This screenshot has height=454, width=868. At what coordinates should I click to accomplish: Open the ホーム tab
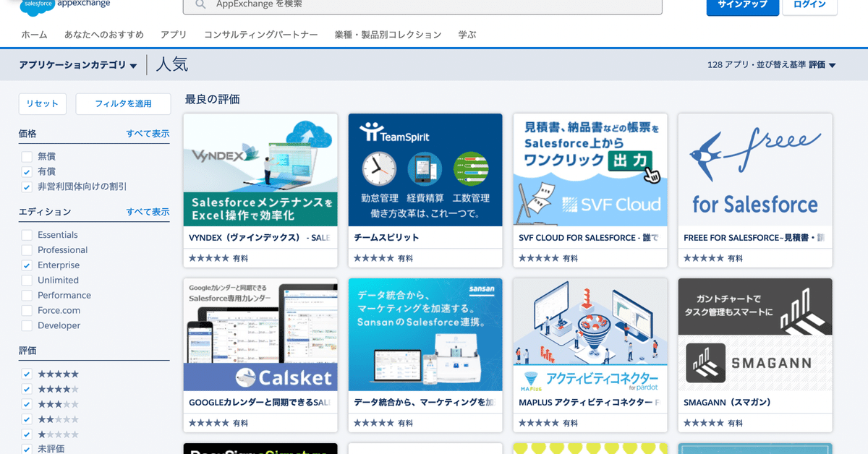point(34,35)
